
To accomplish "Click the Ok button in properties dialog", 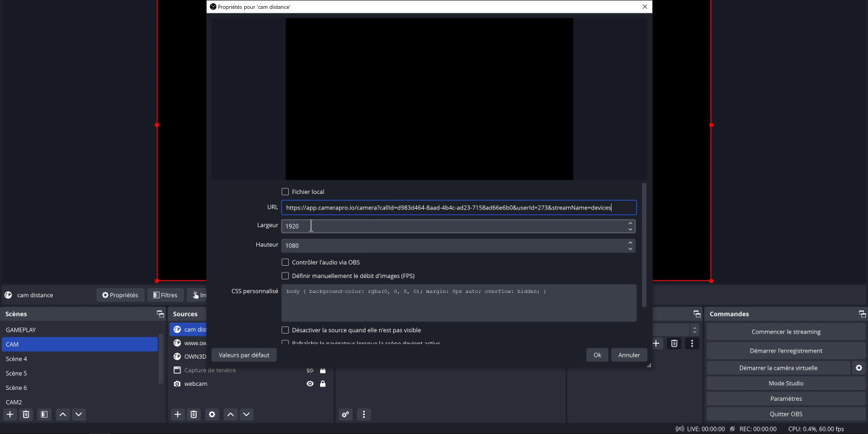I will pos(597,355).
